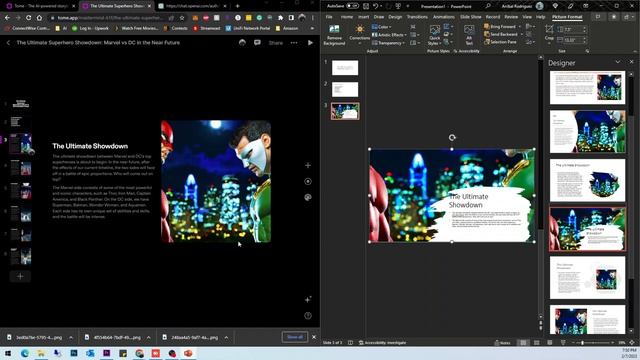This screenshot has height=360, width=640.
Task: Click Chrome icon in taskbar
Action: point(140,353)
